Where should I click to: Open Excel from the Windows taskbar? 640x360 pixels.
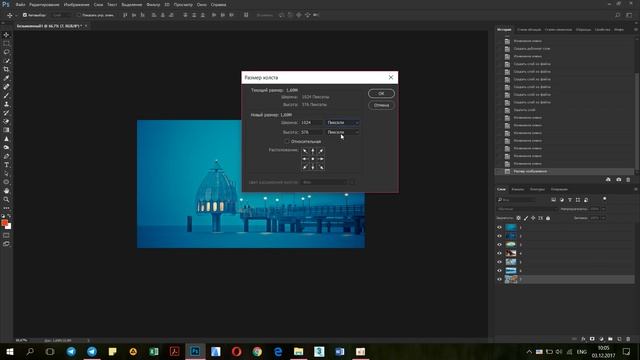click(154, 351)
